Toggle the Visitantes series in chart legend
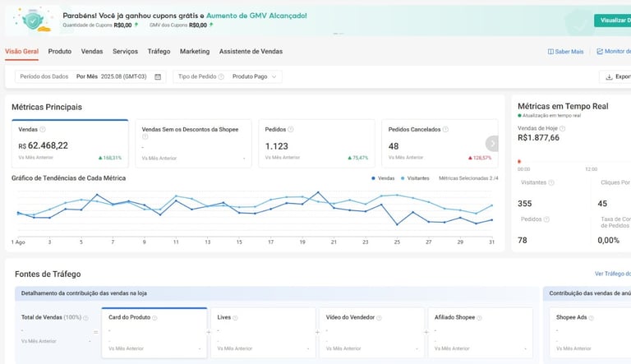631x364 pixels. pos(415,177)
